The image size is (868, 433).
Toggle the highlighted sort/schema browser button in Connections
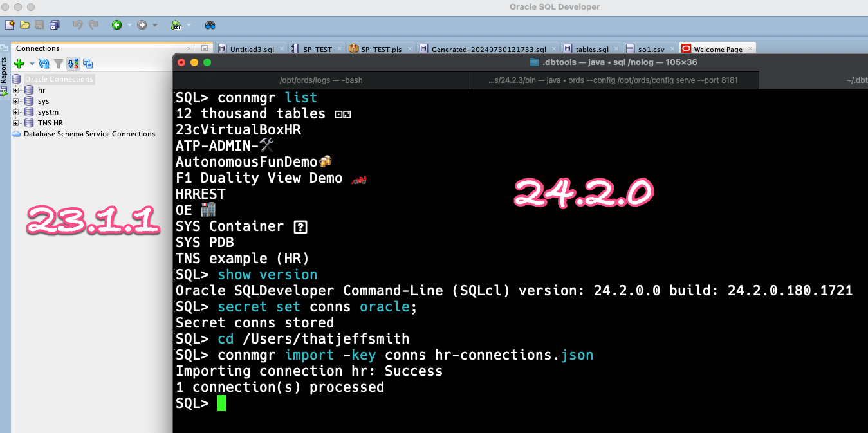[x=73, y=64]
